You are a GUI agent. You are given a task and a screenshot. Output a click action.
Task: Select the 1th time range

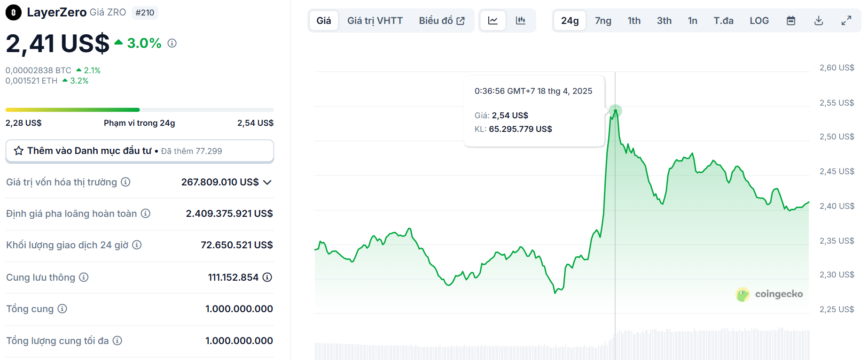[x=634, y=21]
